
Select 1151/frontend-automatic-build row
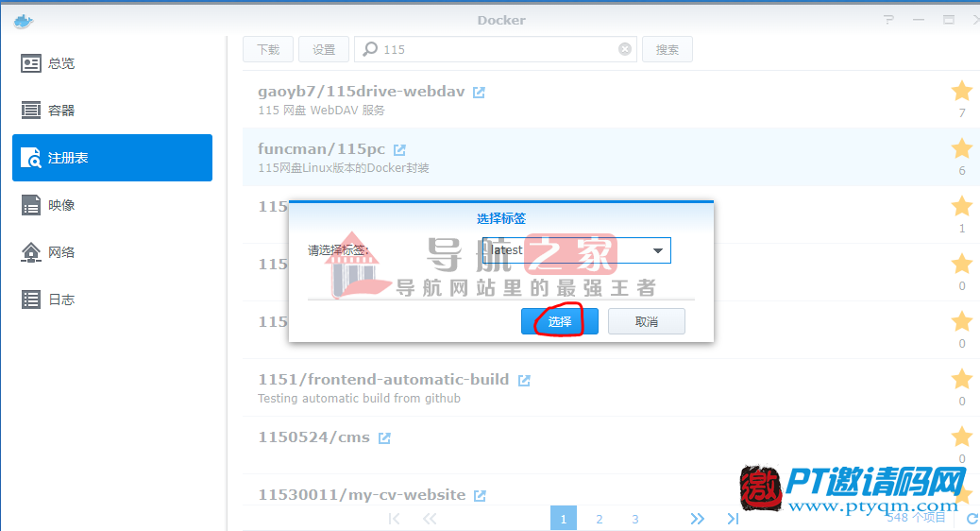(x=611, y=387)
